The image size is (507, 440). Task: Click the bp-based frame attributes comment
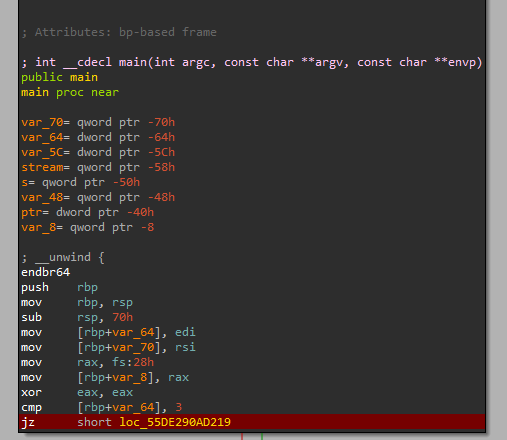coord(119,32)
